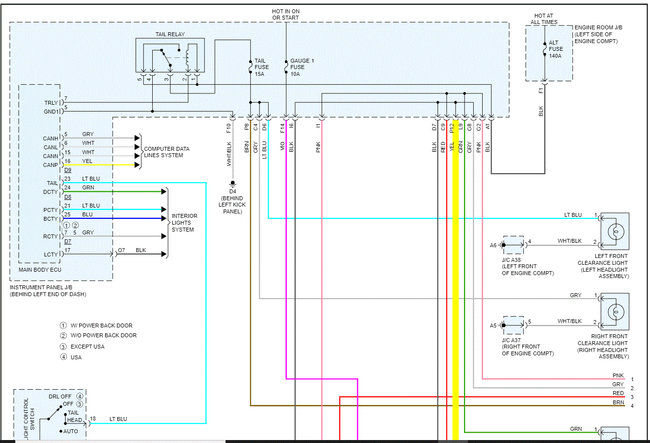Click the GAUGE 1 fuse symbol
The height and width of the screenshot is (443, 650).
(286, 67)
